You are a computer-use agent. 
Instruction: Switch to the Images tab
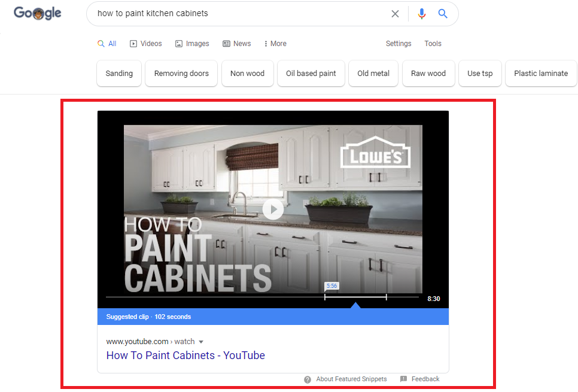click(x=192, y=44)
